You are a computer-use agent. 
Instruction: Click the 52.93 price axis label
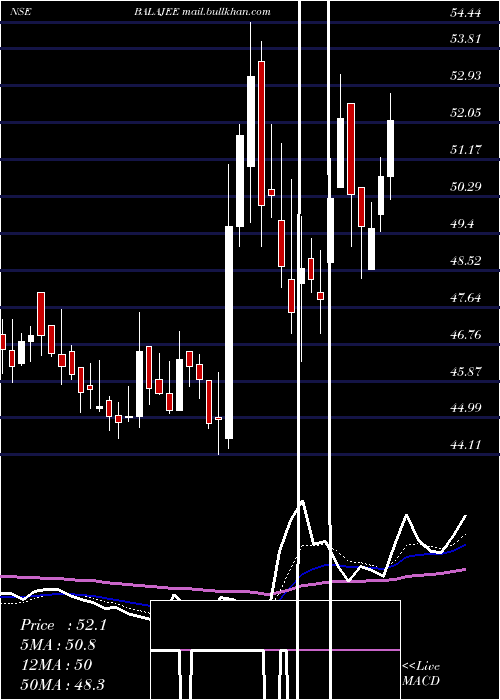(466, 75)
